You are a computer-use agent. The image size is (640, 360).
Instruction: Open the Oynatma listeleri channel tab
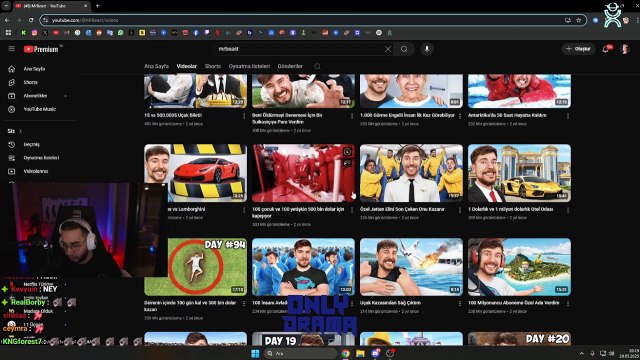click(x=249, y=66)
